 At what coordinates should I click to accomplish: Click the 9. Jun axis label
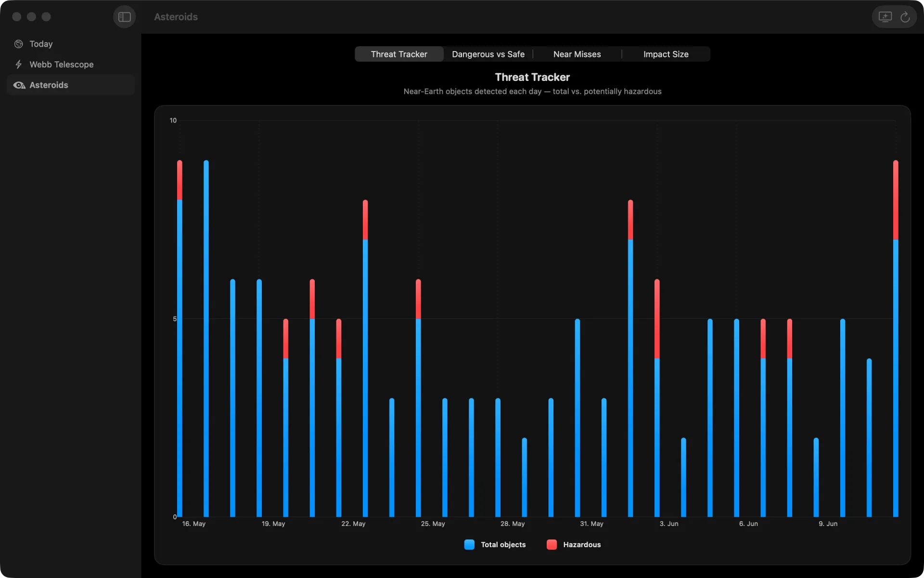(828, 524)
